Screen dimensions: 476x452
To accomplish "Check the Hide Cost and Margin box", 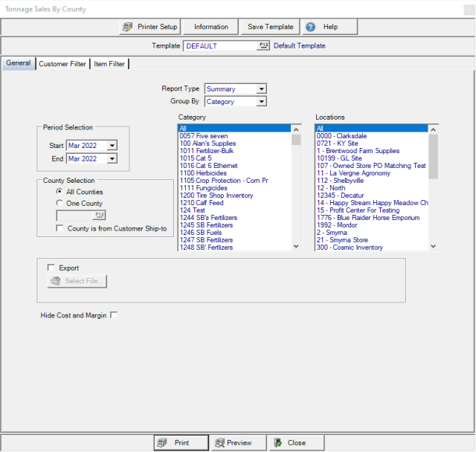I will [114, 315].
